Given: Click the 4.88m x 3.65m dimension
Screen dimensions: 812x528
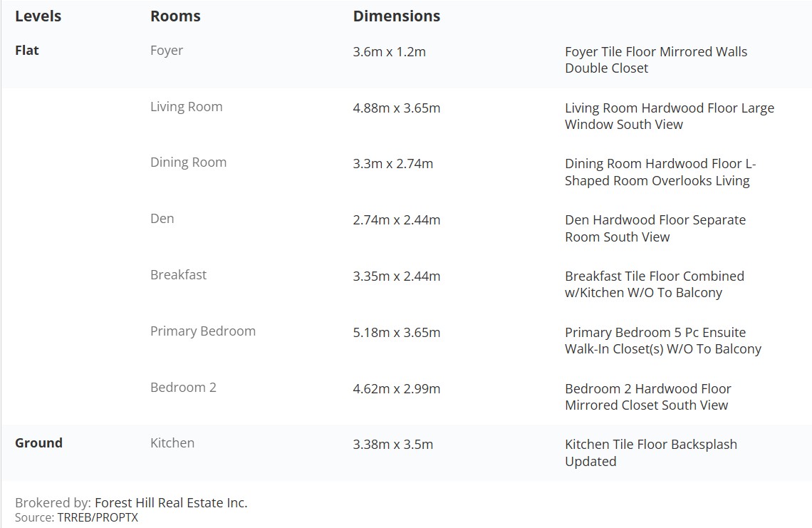Looking at the screenshot, I should pyautogui.click(x=397, y=108).
